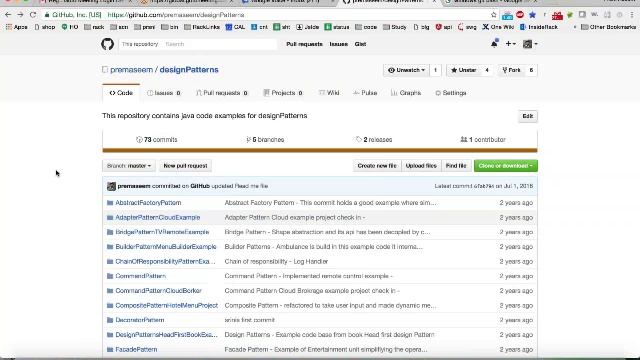Click Gist in the top navigation

pyautogui.click(x=360, y=44)
